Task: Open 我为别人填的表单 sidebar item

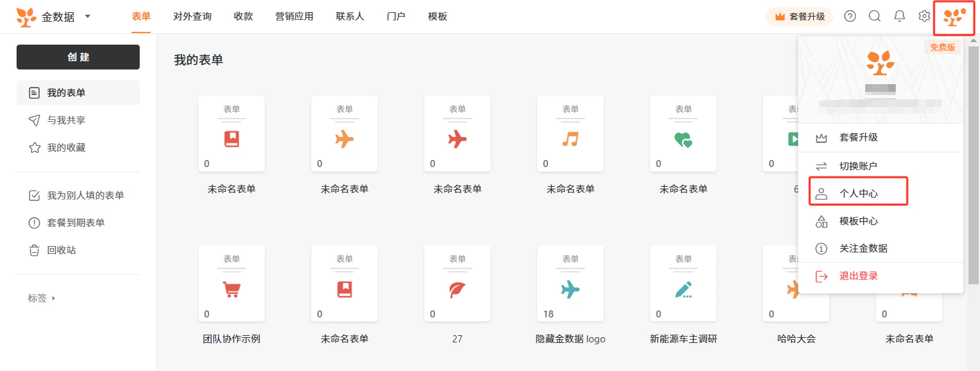Action: tap(78, 196)
